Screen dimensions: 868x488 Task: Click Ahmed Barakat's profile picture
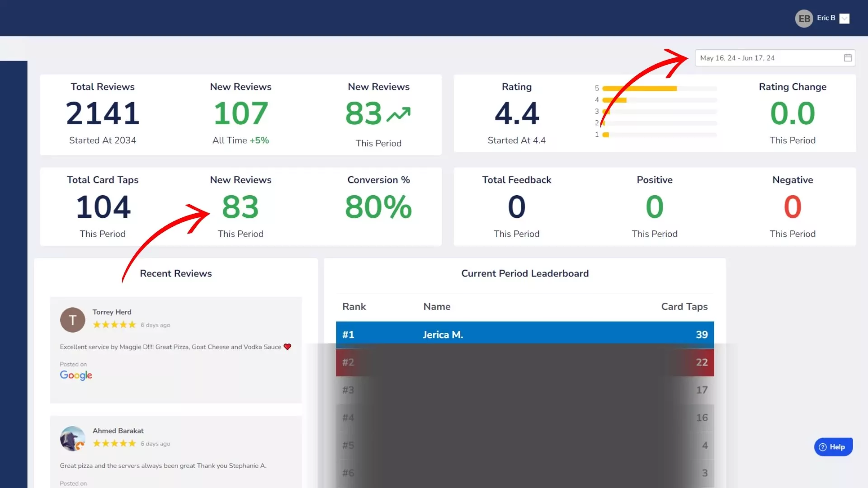72,438
